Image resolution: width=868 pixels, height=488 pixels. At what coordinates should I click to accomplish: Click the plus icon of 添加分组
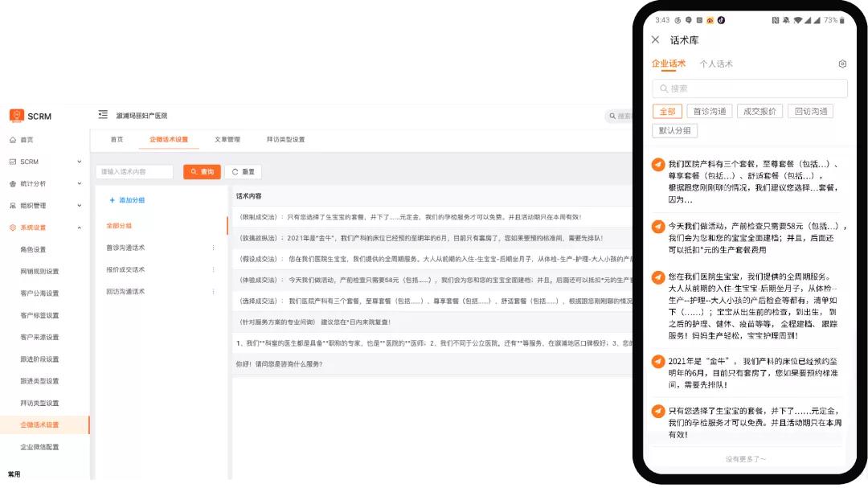point(112,200)
